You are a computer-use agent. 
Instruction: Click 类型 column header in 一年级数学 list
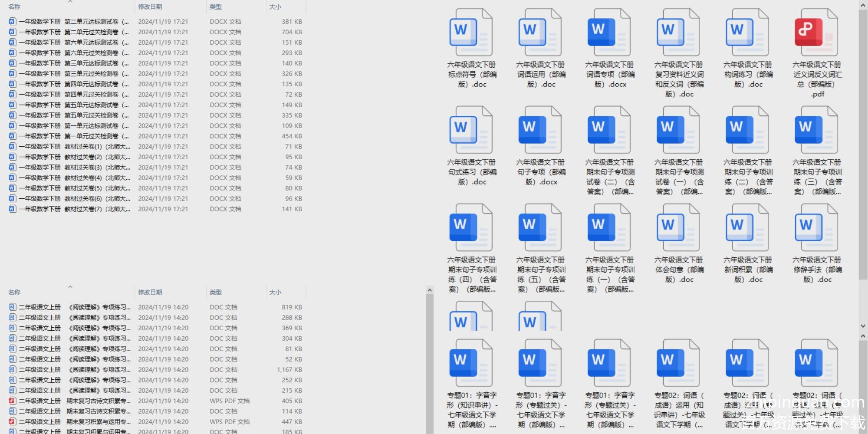[x=216, y=7]
